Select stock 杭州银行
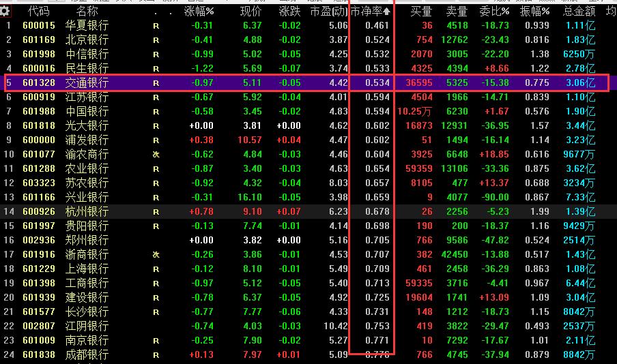The image size is (617, 364). [x=87, y=211]
